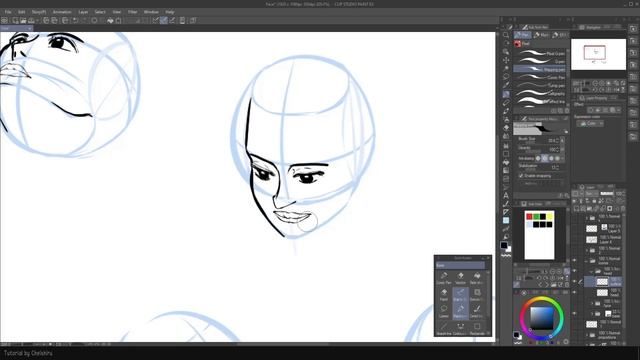Click the Undo icon in command bar
Viewport: 640px width, 360px height.
tap(76, 20)
